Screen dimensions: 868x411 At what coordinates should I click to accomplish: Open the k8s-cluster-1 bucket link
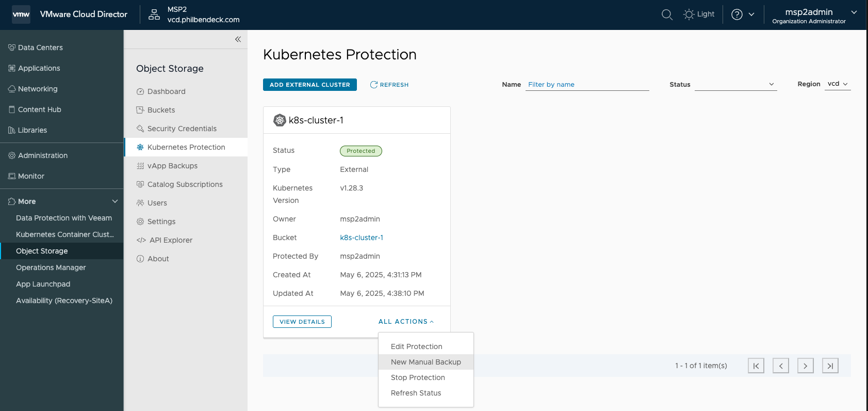362,238
